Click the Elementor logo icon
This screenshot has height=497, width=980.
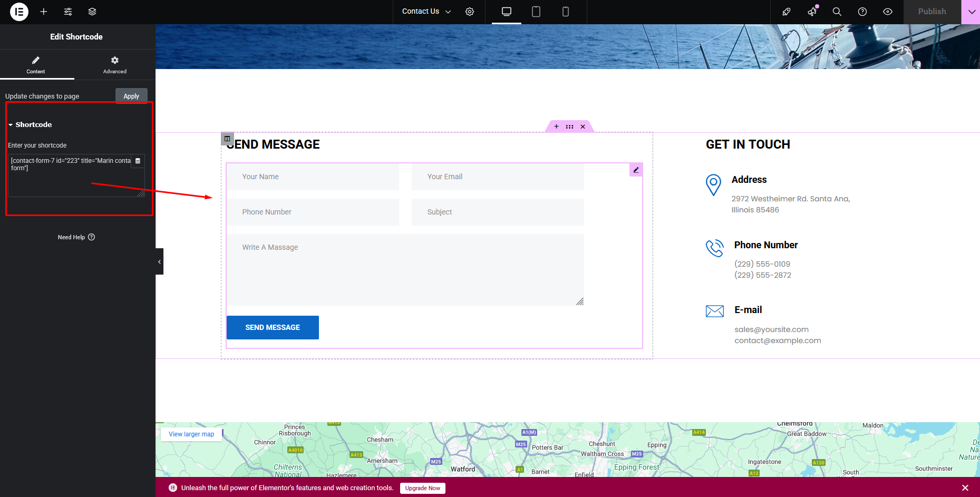point(19,12)
